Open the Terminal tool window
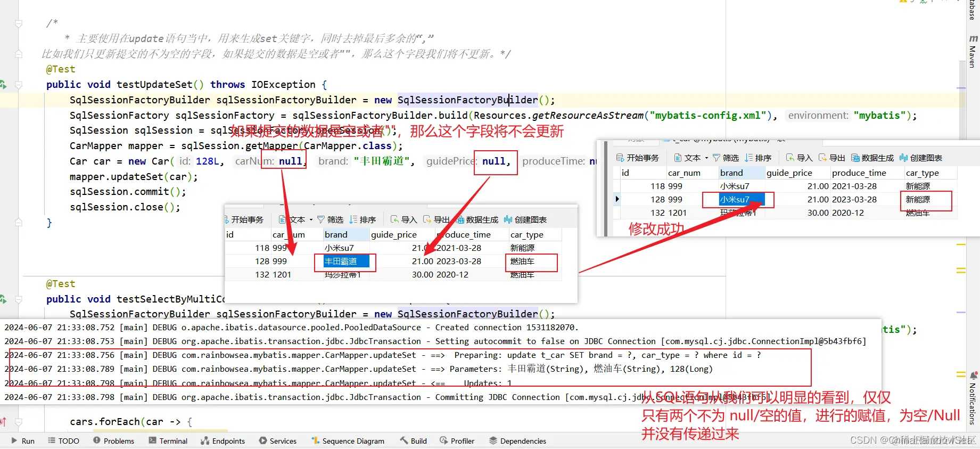This screenshot has height=449, width=980. 168,441
